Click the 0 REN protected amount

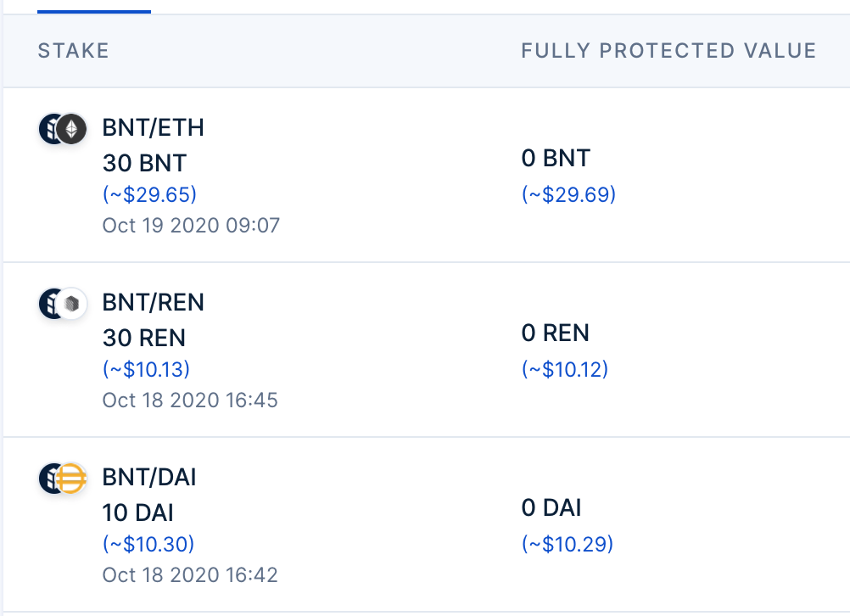555,333
